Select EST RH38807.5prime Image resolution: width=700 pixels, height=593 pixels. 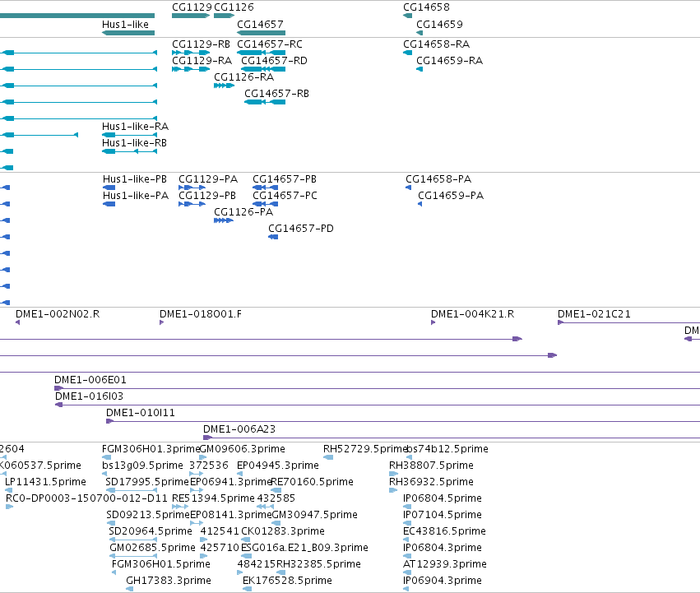393,474
